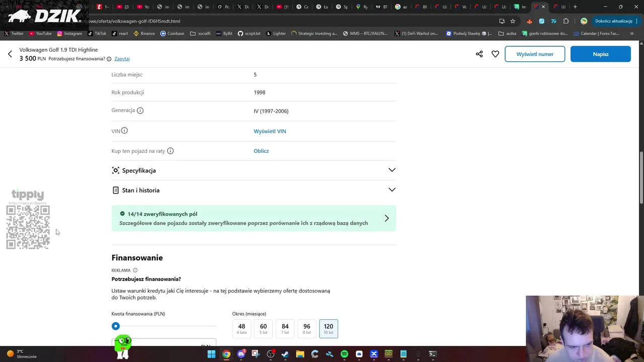
Task: Open the Instagram bookmark
Action: click(x=69, y=34)
